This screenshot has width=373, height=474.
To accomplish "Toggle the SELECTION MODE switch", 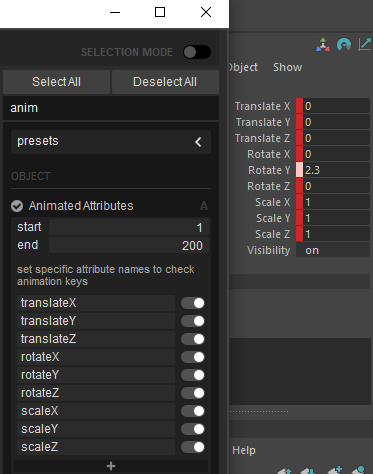I will pos(197,52).
